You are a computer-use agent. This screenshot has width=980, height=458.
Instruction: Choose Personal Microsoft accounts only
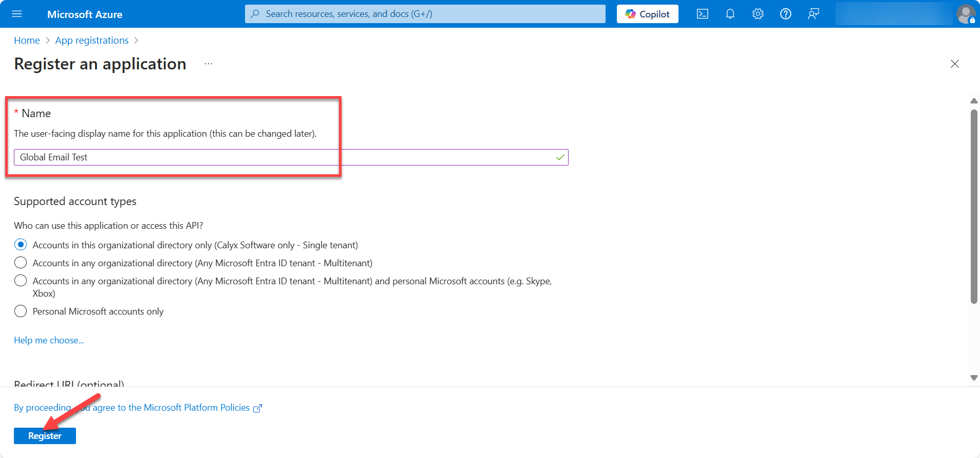21,311
